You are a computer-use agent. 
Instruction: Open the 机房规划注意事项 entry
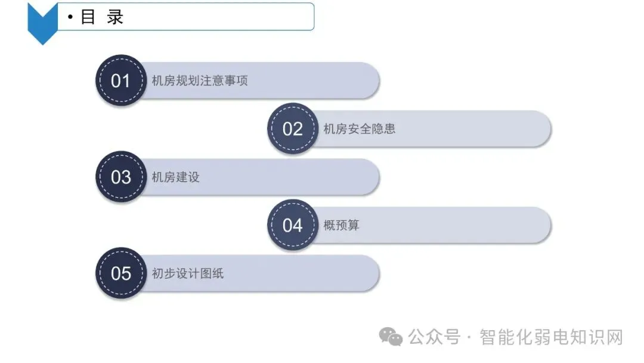tap(200, 81)
